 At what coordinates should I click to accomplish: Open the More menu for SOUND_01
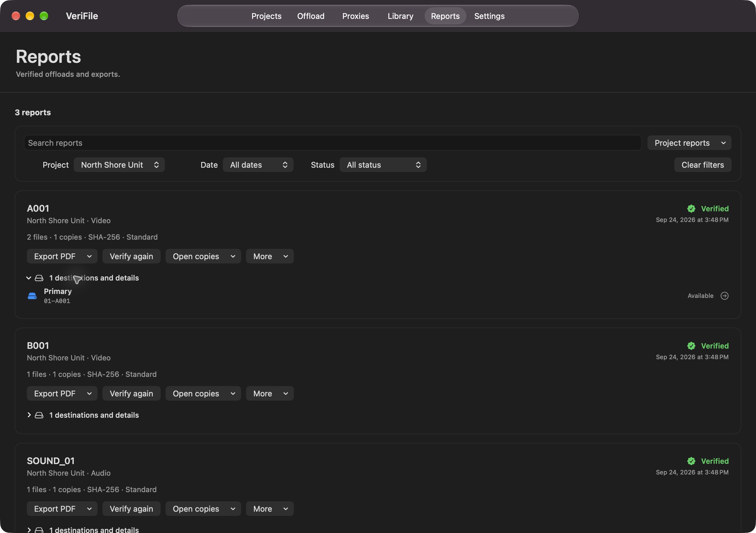click(270, 509)
